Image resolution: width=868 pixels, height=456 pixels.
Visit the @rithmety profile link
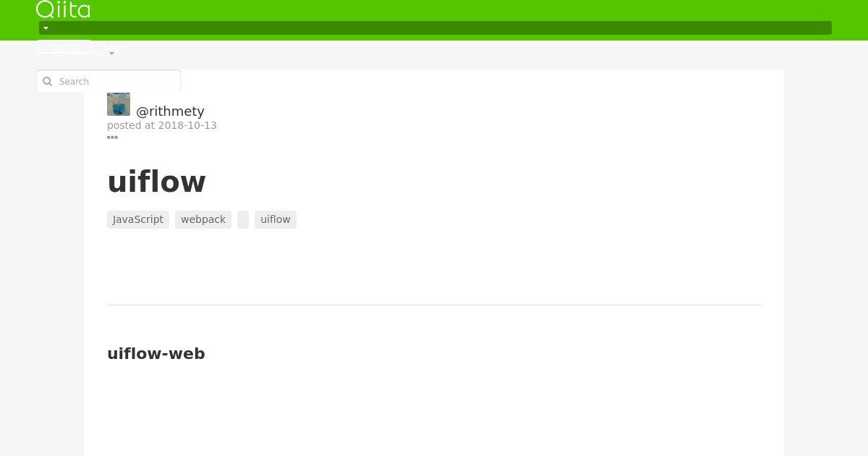pyautogui.click(x=170, y=111)
